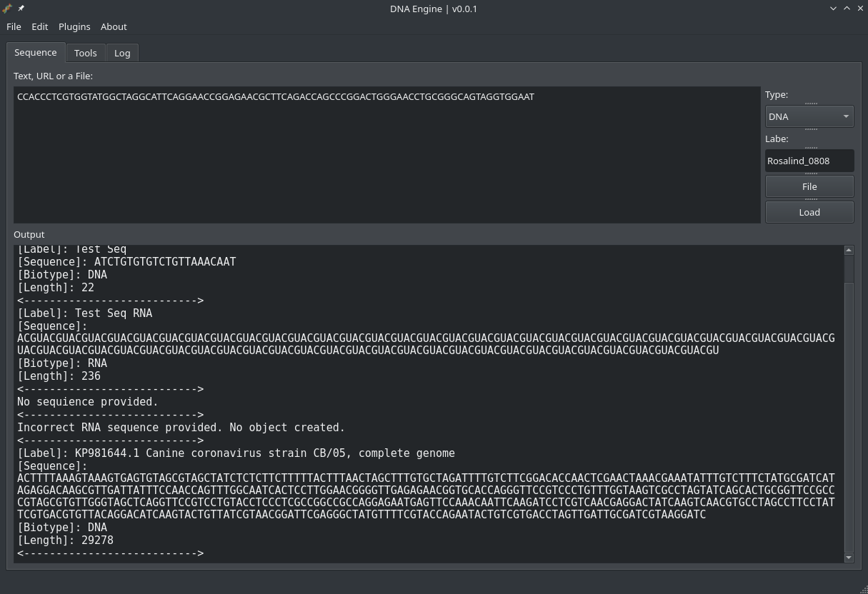868x594 pixels.
Task: Open the Plugins menu
Action: coord(74,26)
